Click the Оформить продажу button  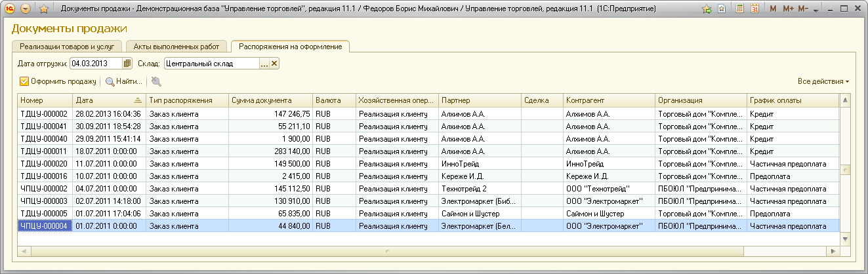tap(58, 81)
